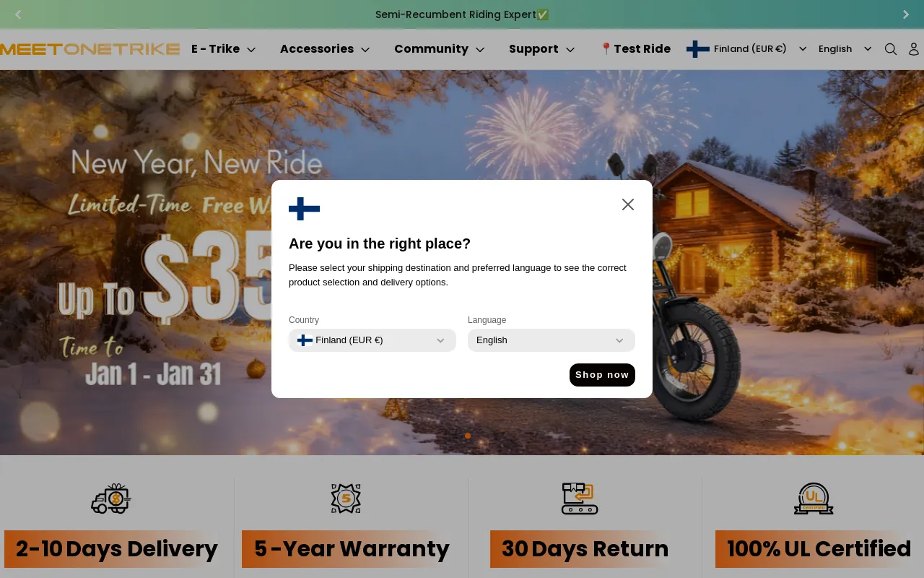Open the search magnifier icon
Screen dimensions: 924x578
(891, 49)
